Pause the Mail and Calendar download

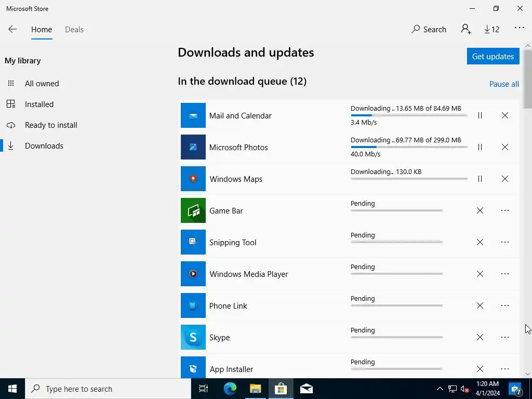point(480,115)
